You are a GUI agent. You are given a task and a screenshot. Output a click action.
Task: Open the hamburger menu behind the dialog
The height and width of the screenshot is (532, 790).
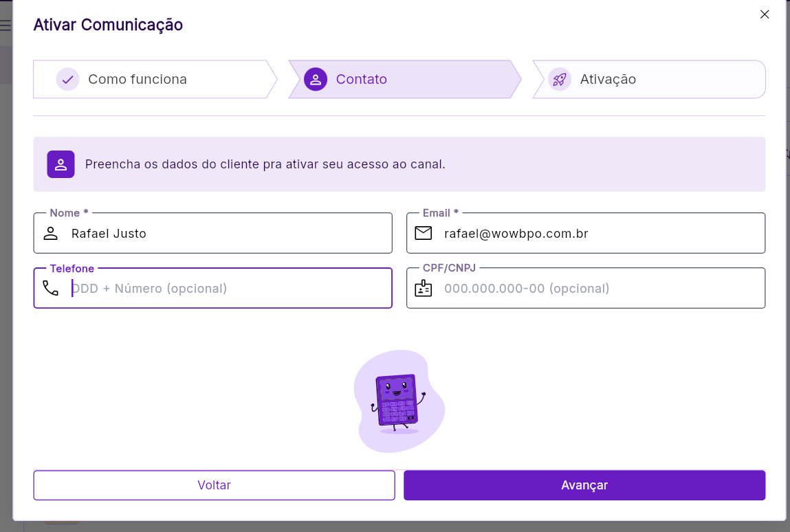[6, 25]
